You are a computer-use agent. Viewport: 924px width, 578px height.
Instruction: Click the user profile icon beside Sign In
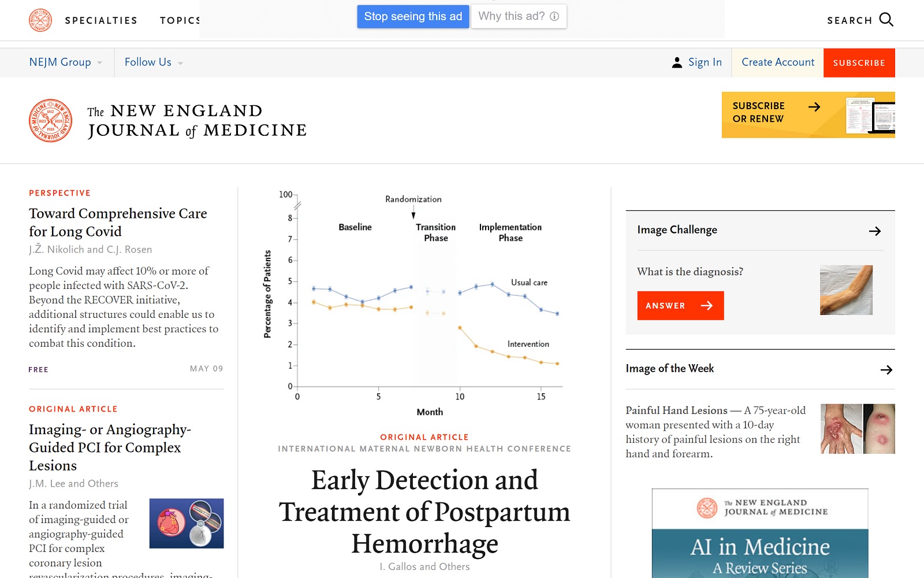[677, 62]
